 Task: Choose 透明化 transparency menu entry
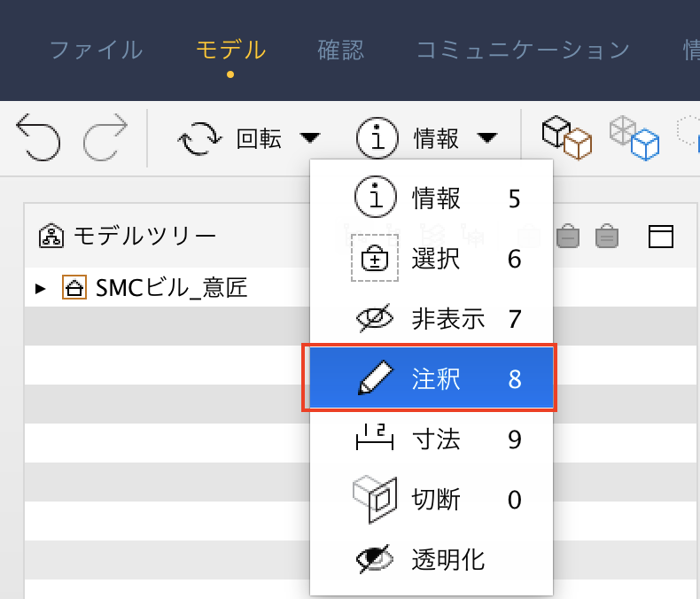[432, 559]
